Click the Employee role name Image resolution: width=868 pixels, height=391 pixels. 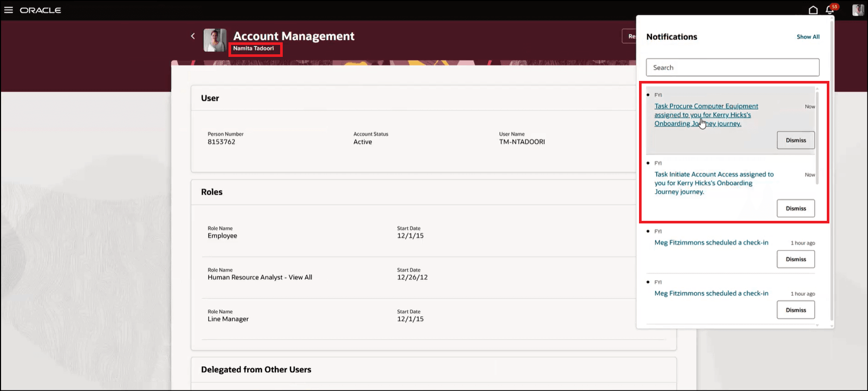[222, 236]
